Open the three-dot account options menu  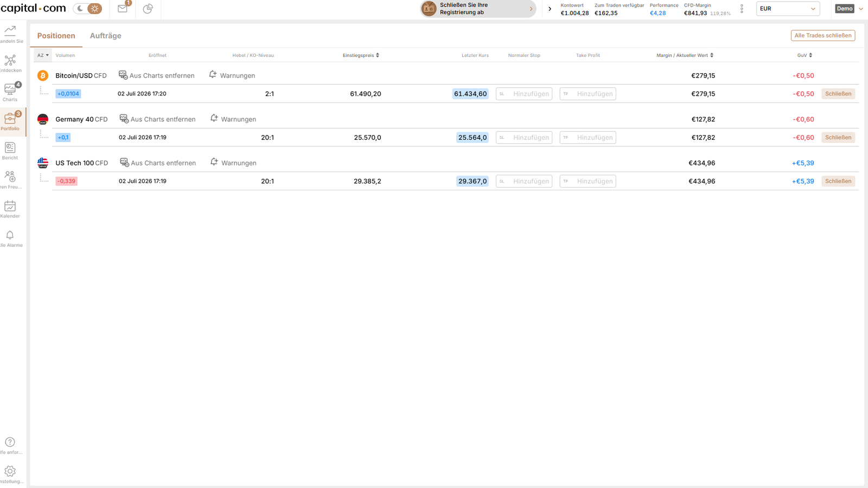coord(742,9)
